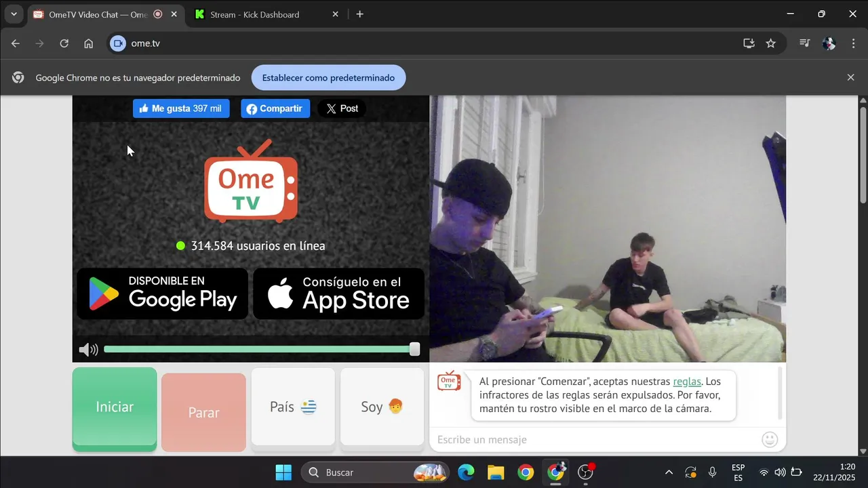Click the microphone tray icon
The image size is (868, 488).
713,472
